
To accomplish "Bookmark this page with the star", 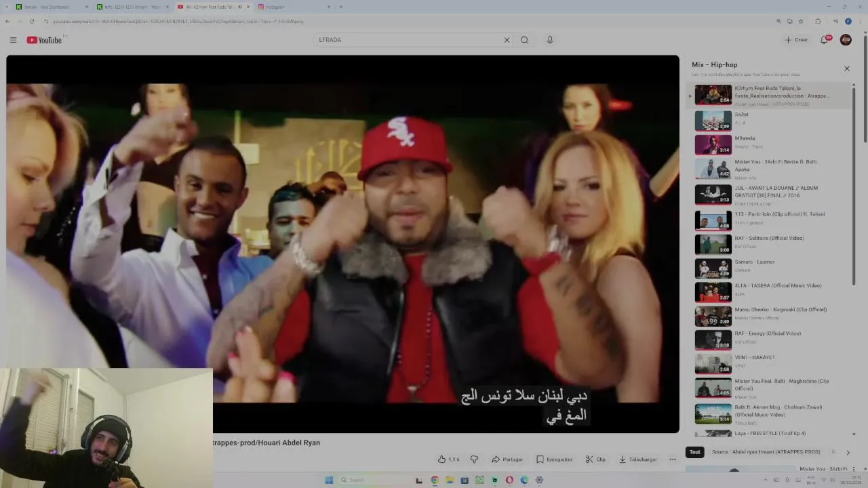I will point(801,21).
